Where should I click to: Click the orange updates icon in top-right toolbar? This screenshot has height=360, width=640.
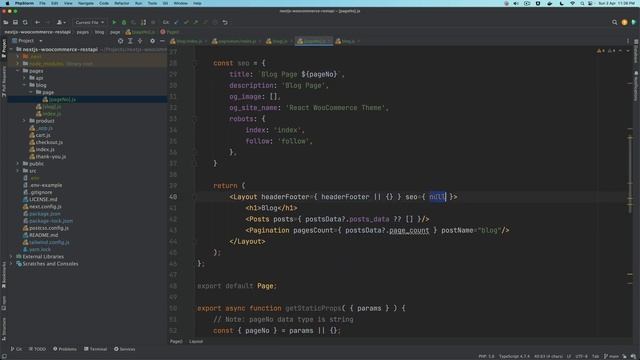(624, 22)
